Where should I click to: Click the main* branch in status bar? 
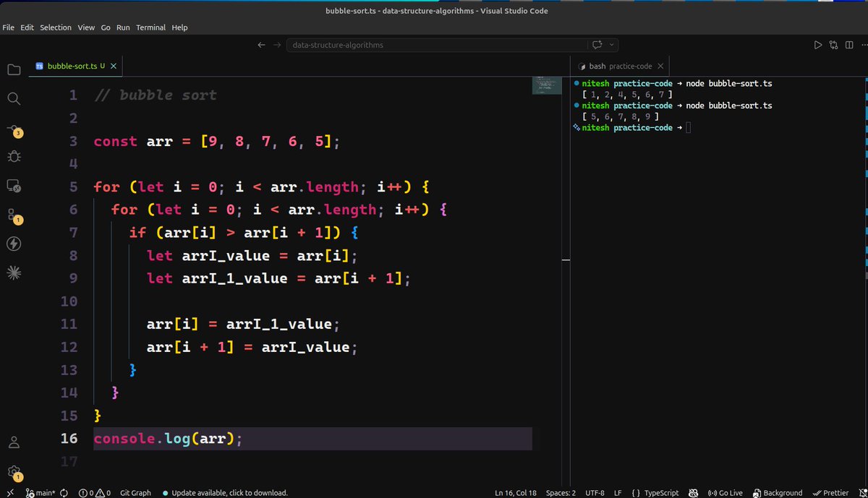(x=40, y=492)
